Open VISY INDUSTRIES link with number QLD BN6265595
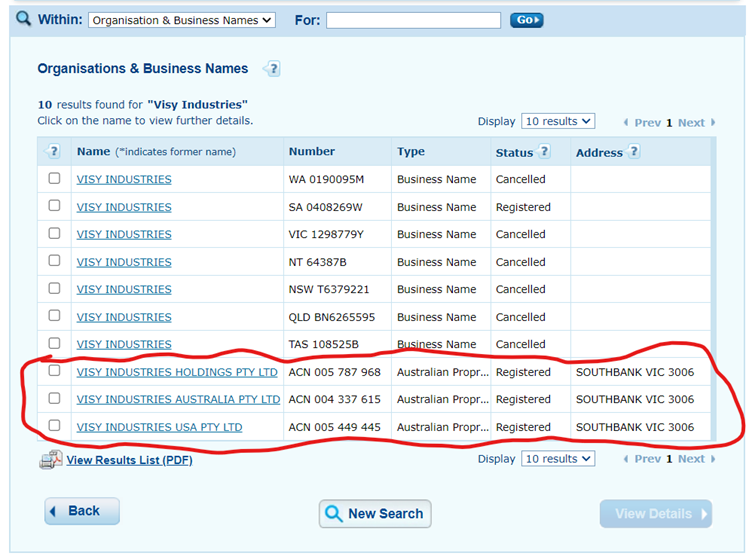The width and height of the screenshot is (752, 559). (124, 317)
